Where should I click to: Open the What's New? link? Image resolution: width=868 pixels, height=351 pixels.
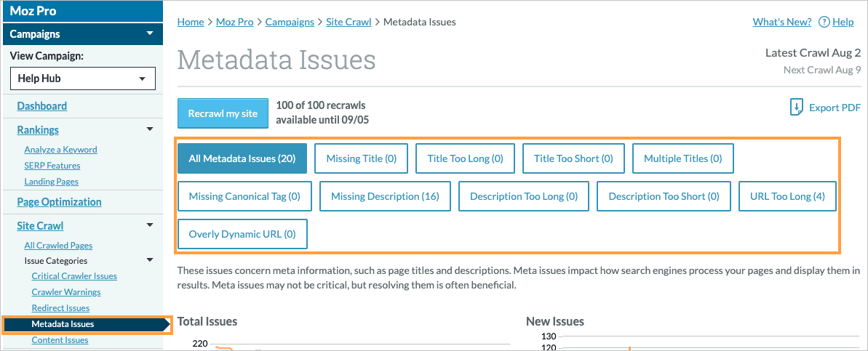click(x=781, y=22)
